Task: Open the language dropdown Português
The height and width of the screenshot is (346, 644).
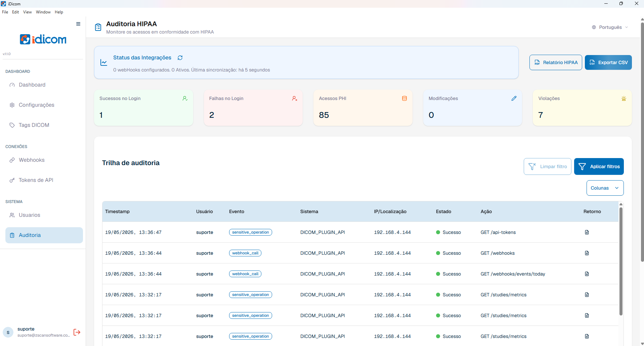Action: pos(610,27)
